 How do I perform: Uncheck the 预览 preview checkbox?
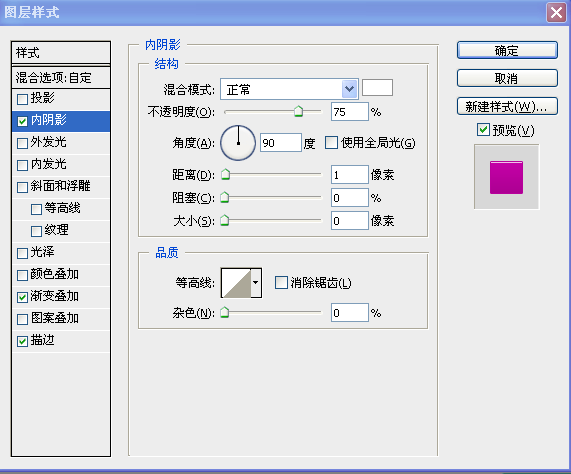(x=483, y=129)
